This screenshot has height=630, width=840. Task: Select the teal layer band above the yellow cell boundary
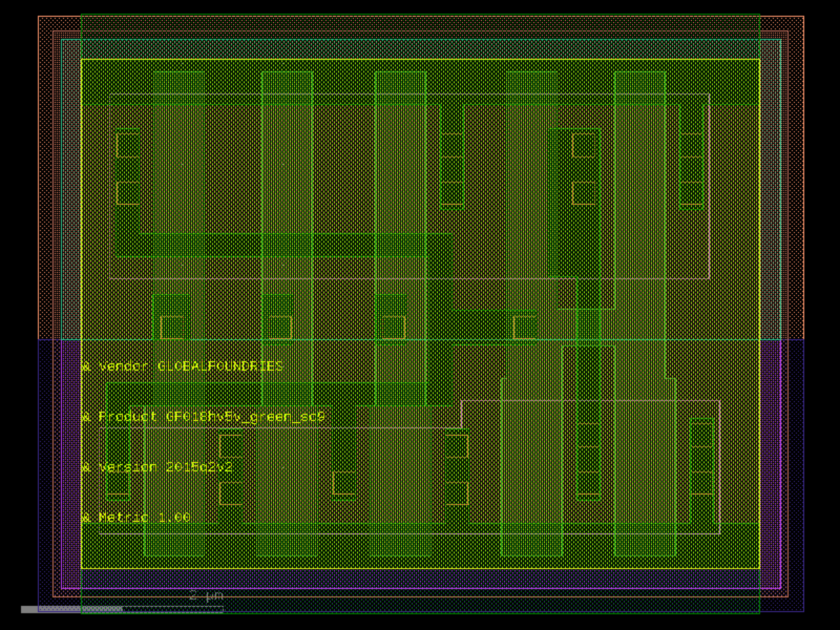pyautogui.click(x=420, y=49)
